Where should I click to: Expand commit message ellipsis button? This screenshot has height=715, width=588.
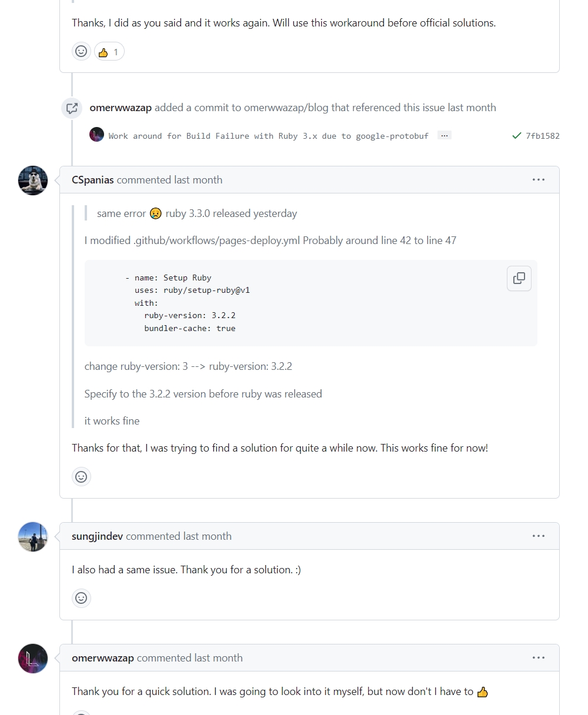coord(445,135)
